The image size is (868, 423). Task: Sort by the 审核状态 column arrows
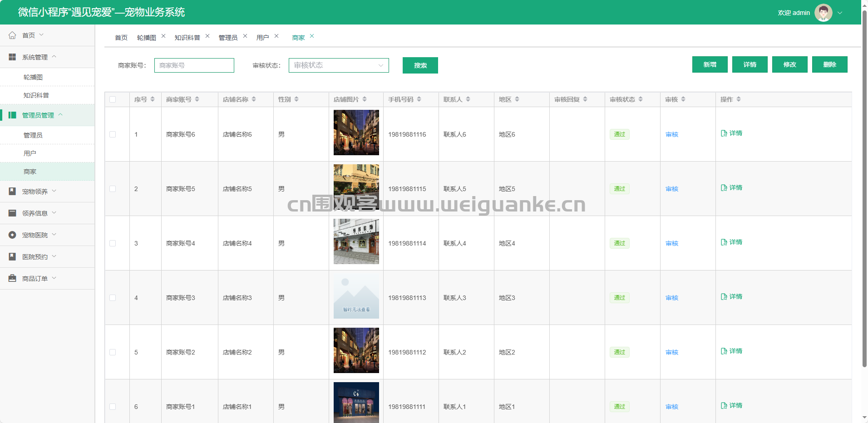(641, 99)
